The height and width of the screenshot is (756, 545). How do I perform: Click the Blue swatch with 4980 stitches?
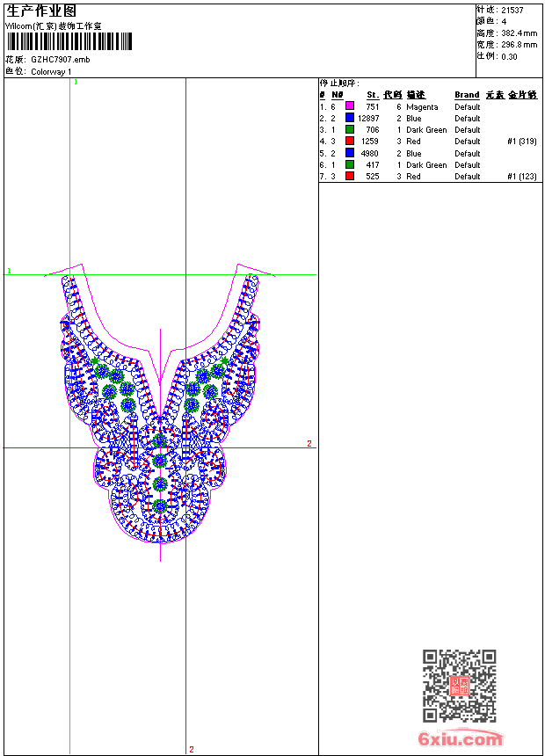click(349, 153)
